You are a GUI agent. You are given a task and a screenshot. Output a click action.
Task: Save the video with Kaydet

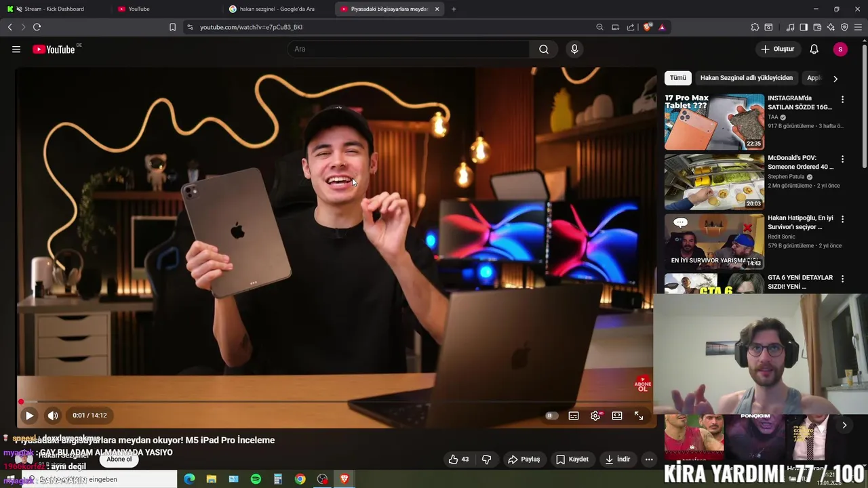click(572, 459)
